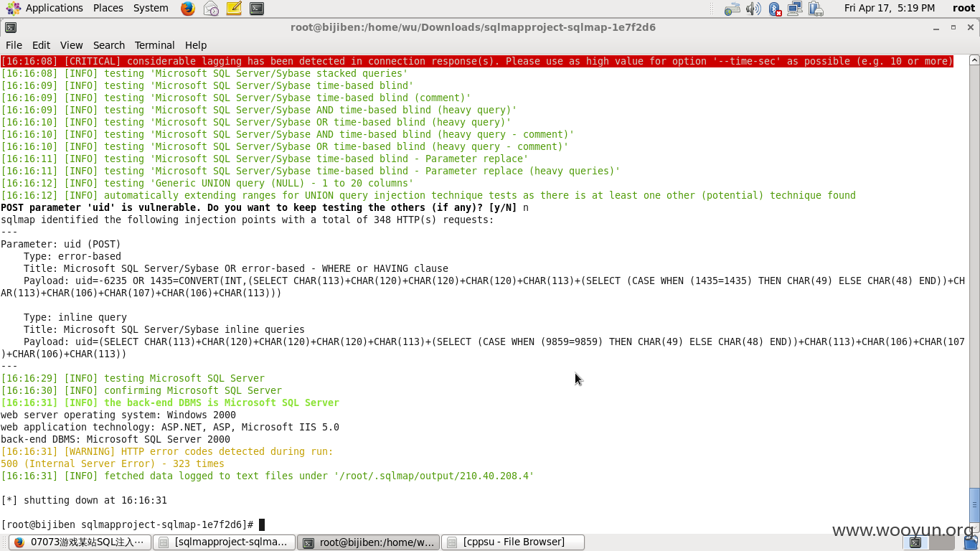Click 'testing Generic UNION query' log line
Screen dimensions: 980x551
pyautogui.click(x=207, y=183)
